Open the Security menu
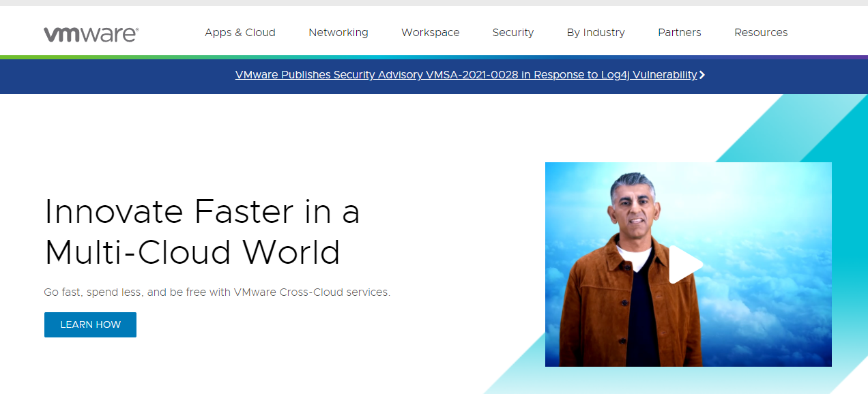 tap(513, 33)
